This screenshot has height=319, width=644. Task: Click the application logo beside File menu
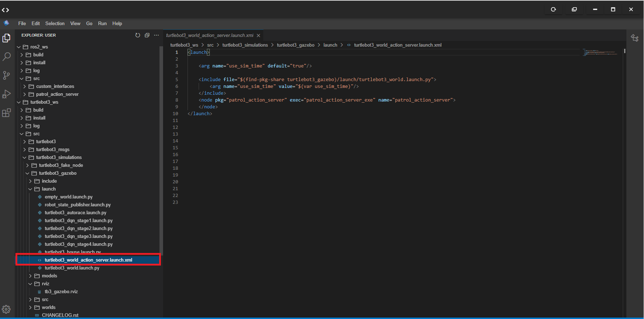tap(6, 23)
